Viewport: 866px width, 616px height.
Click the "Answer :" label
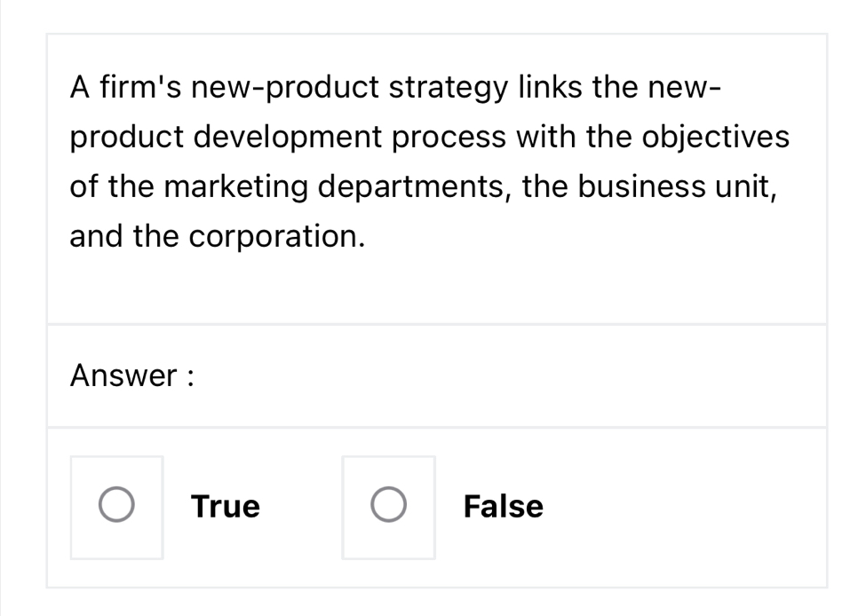132,376
